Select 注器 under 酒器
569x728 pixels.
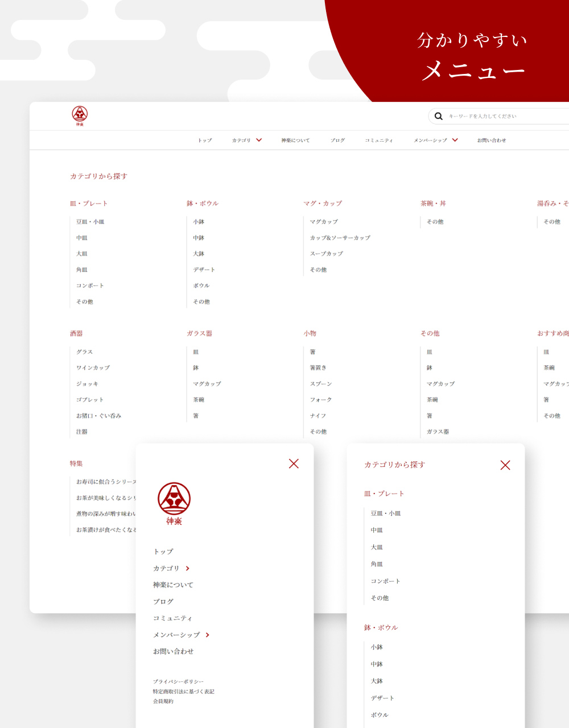pos(82,432)
